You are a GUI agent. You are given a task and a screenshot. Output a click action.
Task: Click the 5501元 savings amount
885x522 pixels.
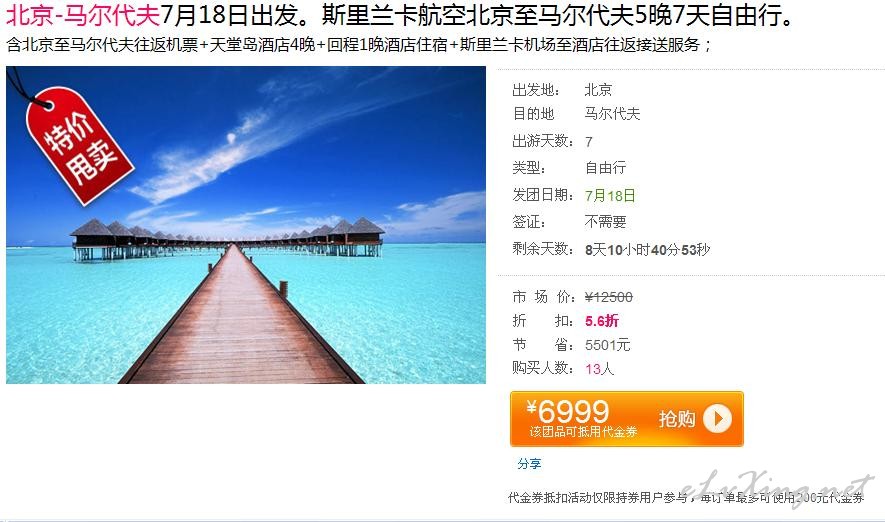(x=607, y=345)
